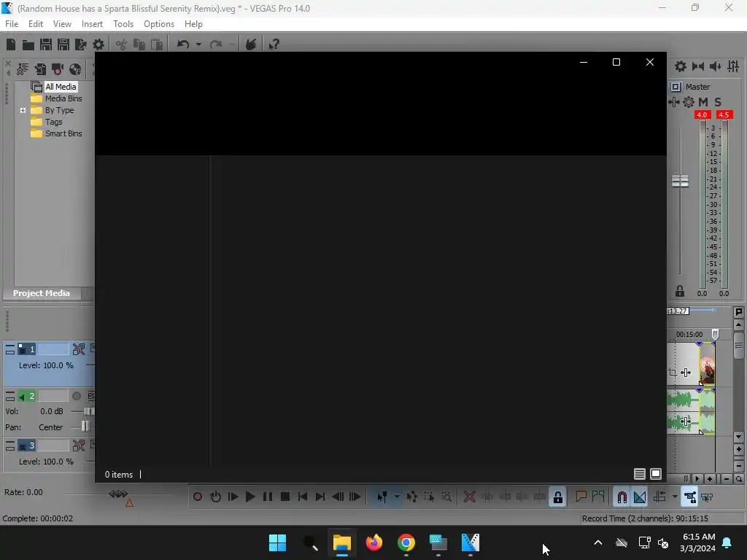
Task: Click the Play button
Action: point(250,497)
